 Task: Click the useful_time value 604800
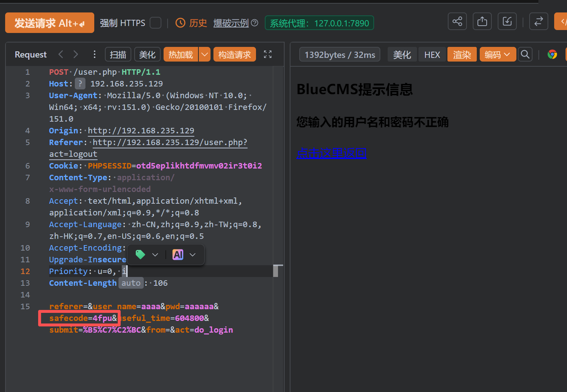coord(190,318)
